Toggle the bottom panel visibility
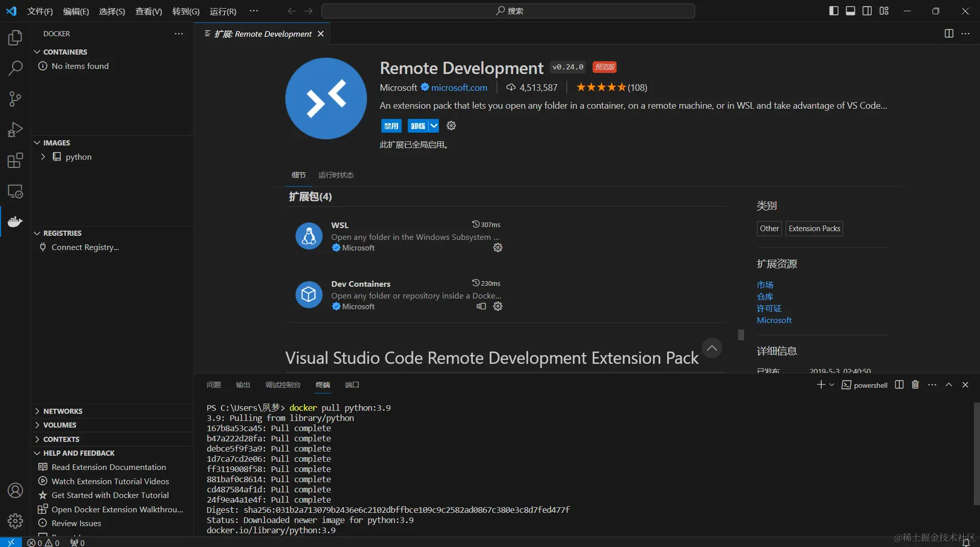This screenshot has width=980, height=547. coord(850,11)
